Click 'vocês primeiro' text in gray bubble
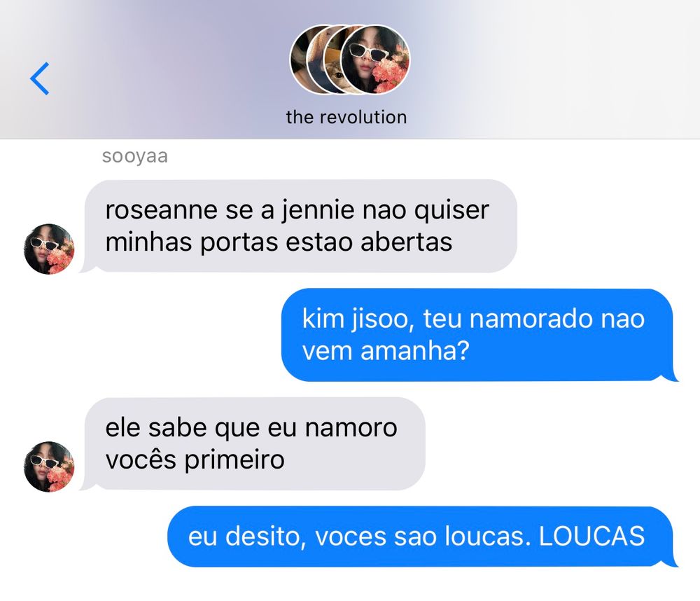The width and height of the screenshot is (700, 601). [195, 460]
